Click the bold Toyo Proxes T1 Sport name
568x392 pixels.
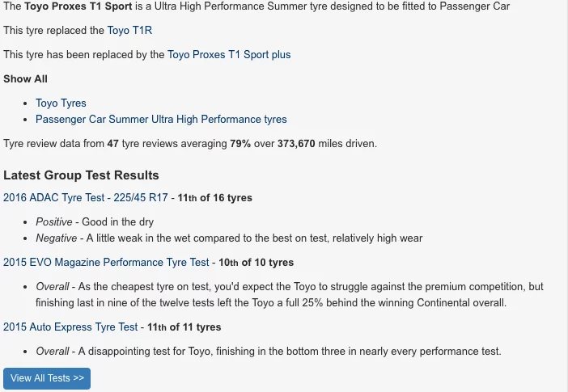(78, 6)
